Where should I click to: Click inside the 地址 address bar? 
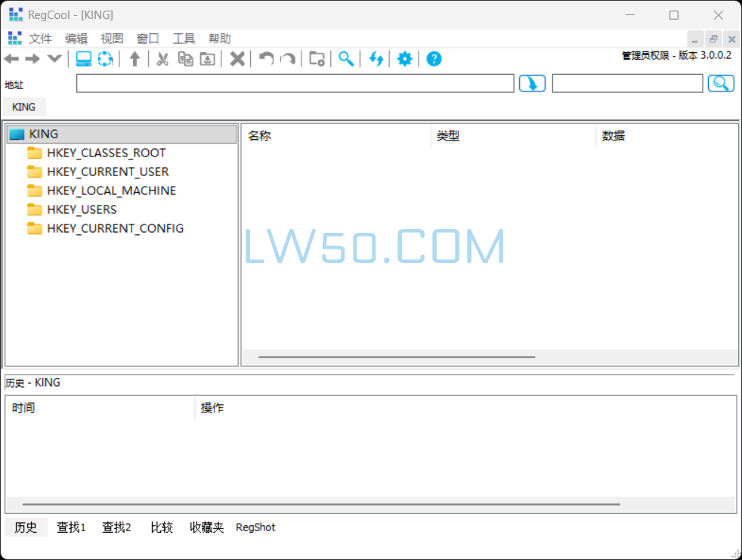(295, 83)
